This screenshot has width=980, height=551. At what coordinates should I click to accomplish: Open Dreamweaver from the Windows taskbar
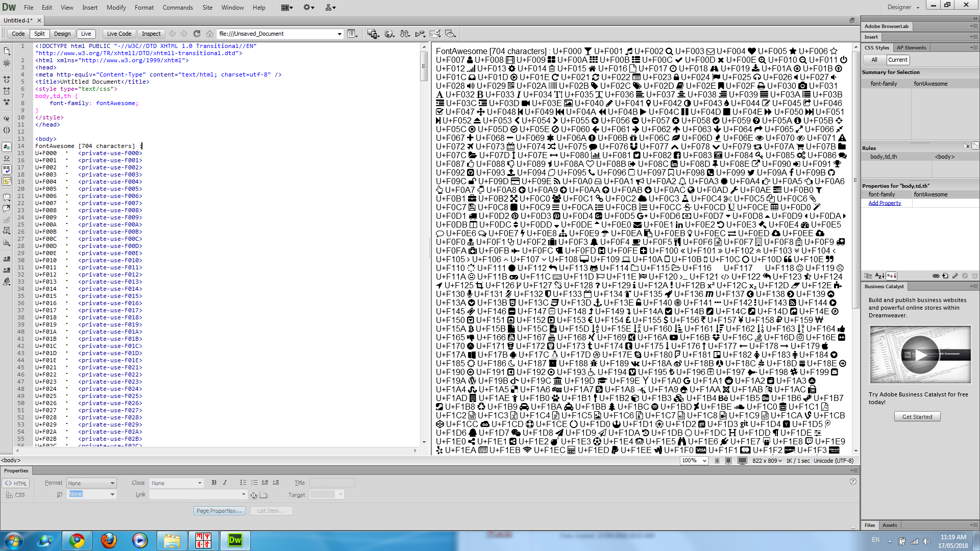[x=235, y=540]
